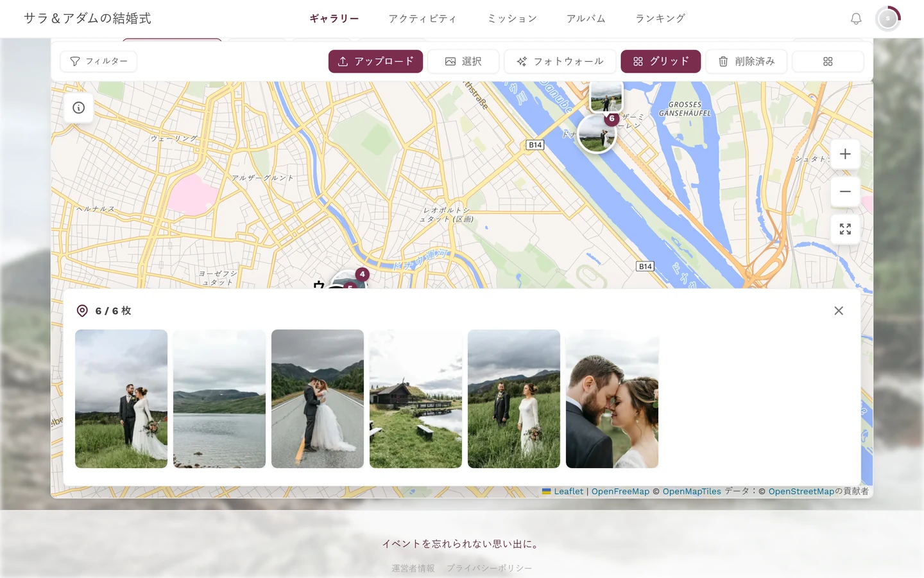Switch to グリッド view
The width and height of the screenshot is (924, 578).
tap(661, 62)
